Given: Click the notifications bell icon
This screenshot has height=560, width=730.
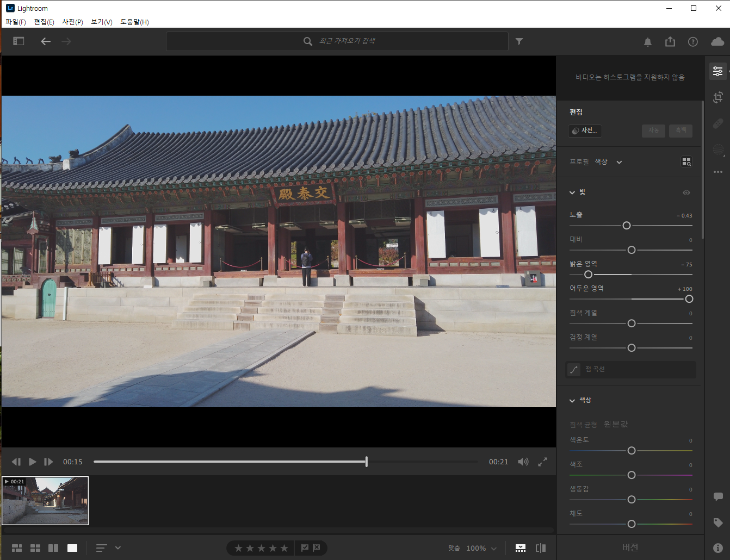Looking at the screenshot, I should click(648, 42).
